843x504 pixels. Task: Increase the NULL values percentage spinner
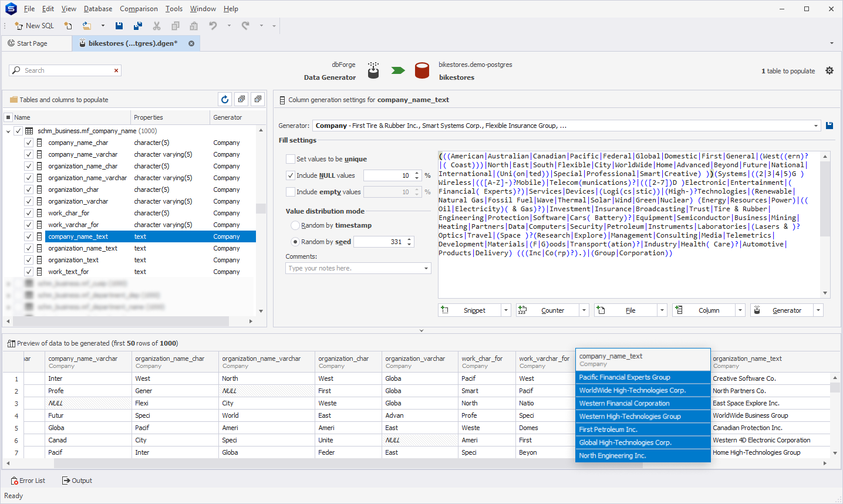coord(417,173)
